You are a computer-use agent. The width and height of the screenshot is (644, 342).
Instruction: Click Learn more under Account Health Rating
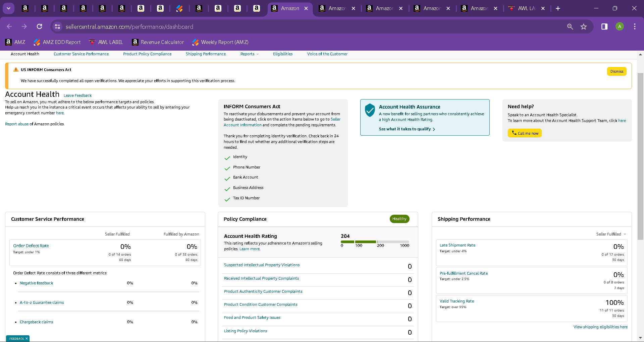tap(250, 249)
